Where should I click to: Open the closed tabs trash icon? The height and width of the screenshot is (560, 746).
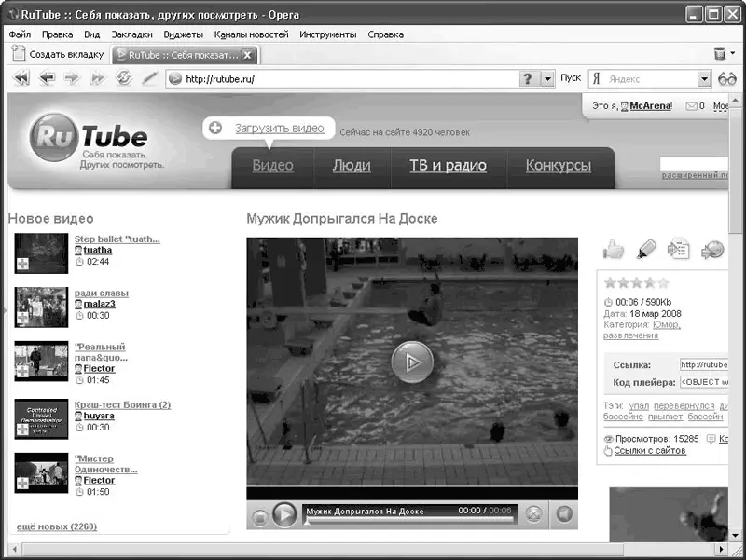(720, 55)
